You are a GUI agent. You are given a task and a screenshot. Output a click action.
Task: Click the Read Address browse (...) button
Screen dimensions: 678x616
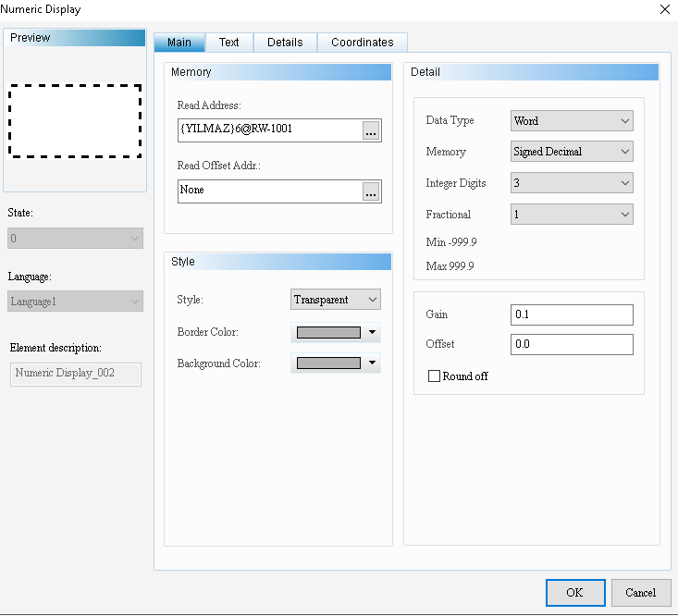pos(371,130)
